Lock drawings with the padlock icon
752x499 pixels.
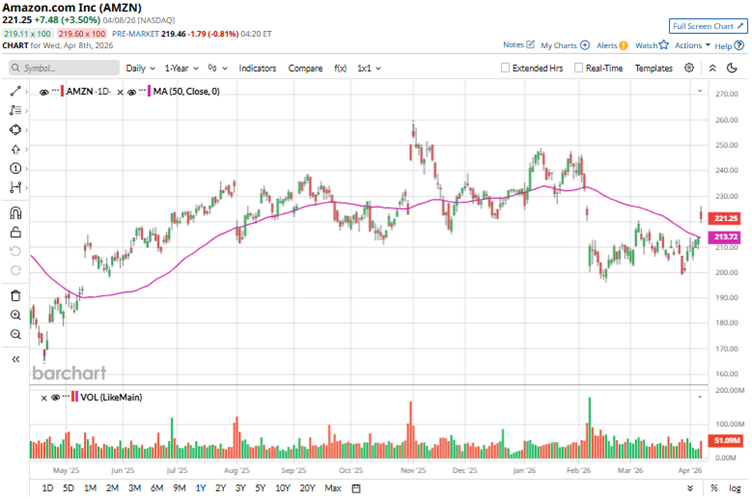click(x=15, y=232)
